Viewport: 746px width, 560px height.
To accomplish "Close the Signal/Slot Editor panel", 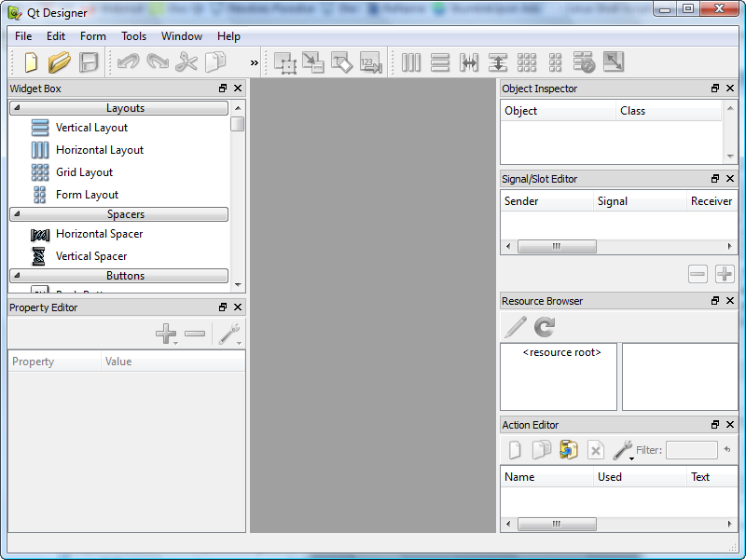I will pos(730,179).
